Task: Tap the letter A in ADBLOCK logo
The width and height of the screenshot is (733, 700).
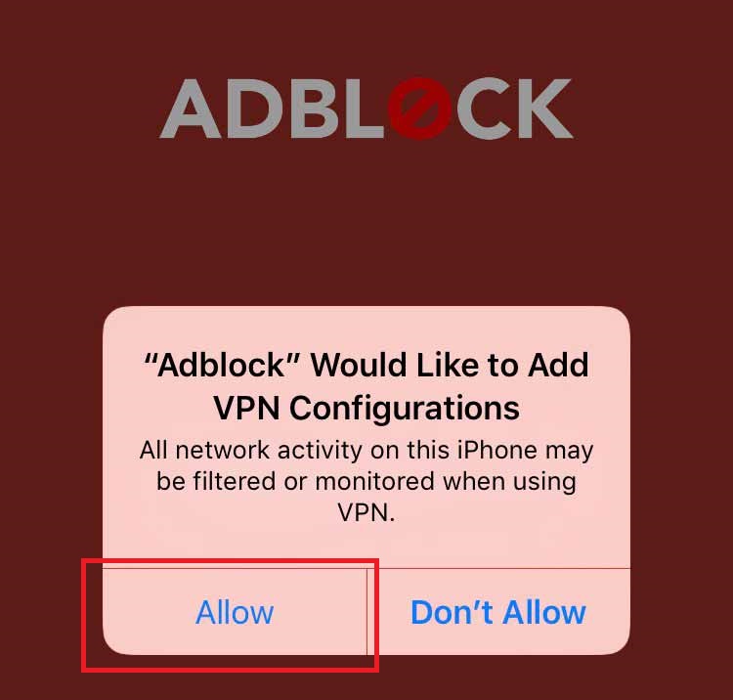Action: tap(191, 109)
